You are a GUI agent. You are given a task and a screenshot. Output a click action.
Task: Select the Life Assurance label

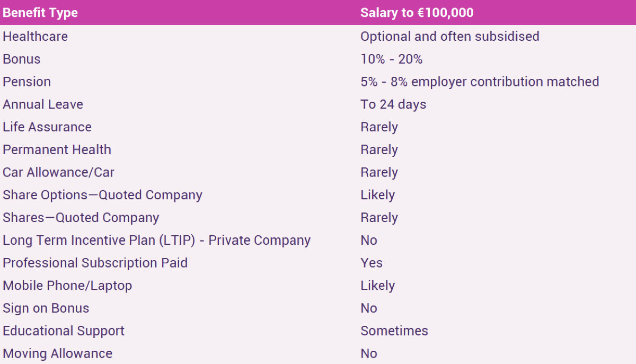pos(47,127)
